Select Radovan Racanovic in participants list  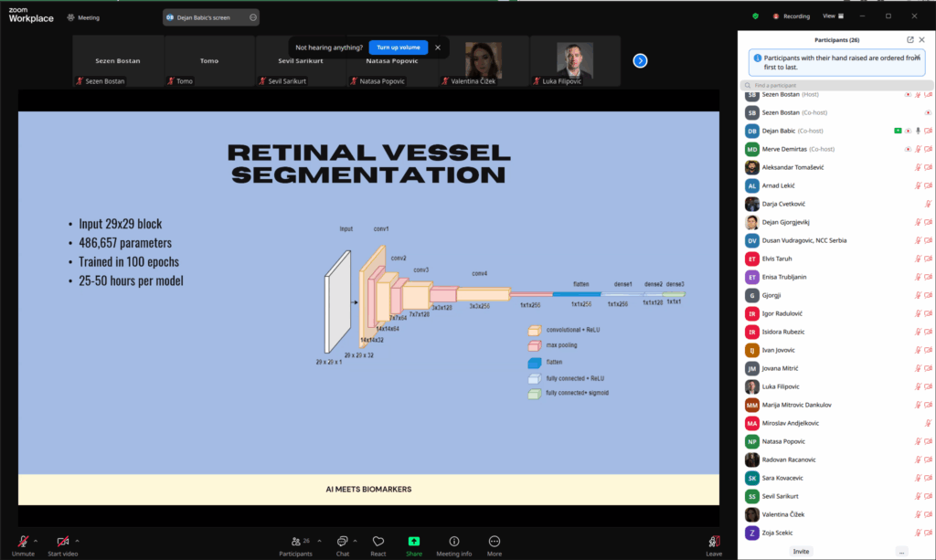[837, 460]
